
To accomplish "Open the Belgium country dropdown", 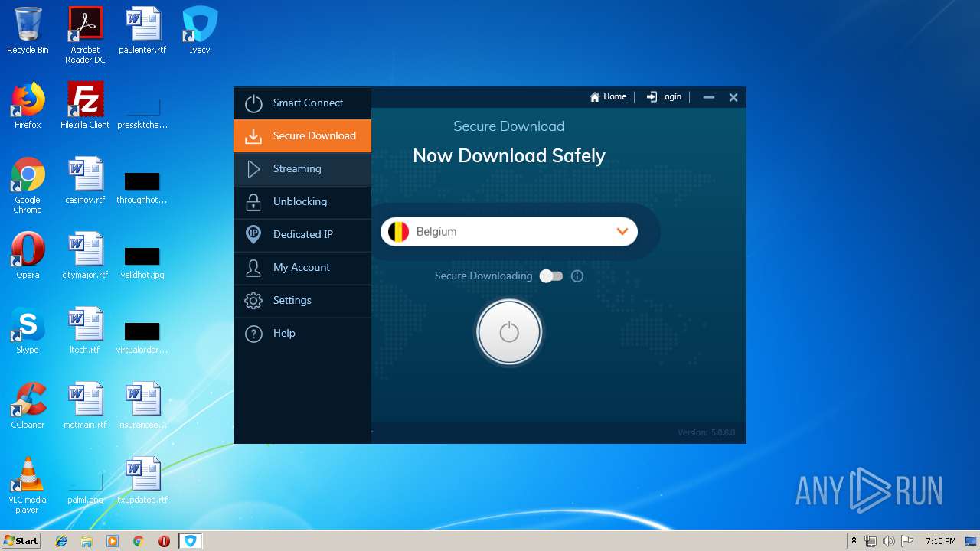I will [x=509, y=232].
